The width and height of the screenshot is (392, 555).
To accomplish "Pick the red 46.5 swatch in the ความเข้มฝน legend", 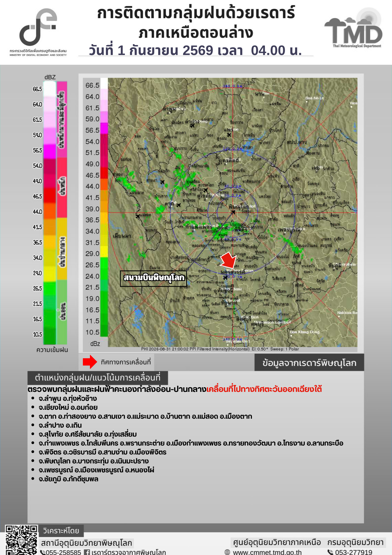I will point(50,196).
